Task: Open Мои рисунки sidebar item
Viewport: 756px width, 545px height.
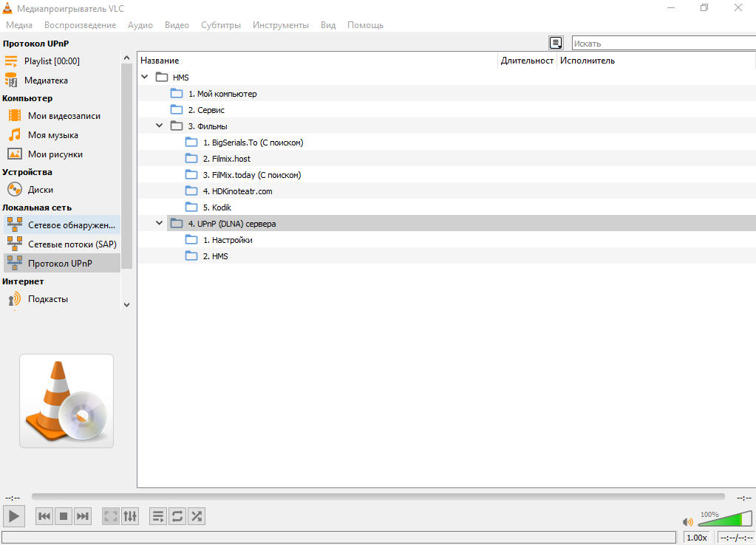Action: pos(62,154)
